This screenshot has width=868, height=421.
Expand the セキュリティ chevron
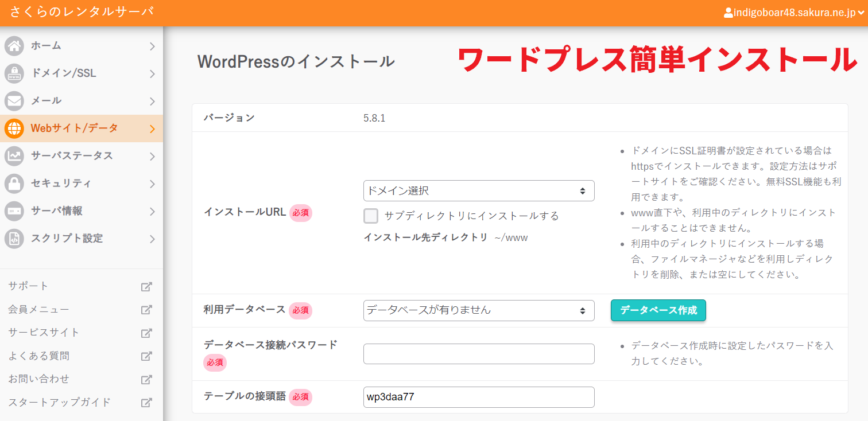click(152, 184)
